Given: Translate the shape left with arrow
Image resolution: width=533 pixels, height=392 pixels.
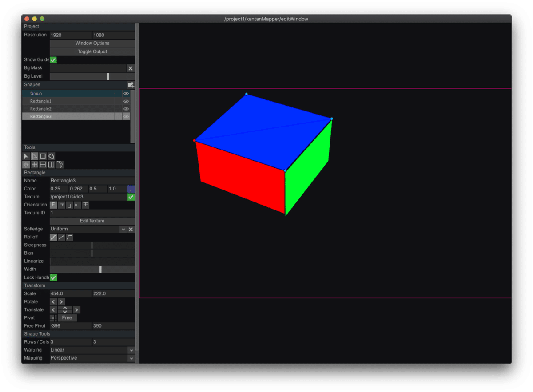Looking at the screenshot, I should tap(53, 310).
